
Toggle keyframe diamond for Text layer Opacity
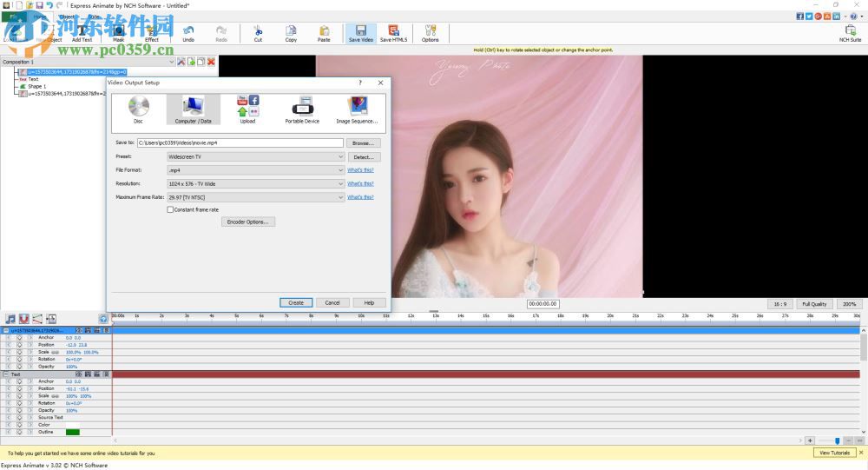tap(19, 410)
